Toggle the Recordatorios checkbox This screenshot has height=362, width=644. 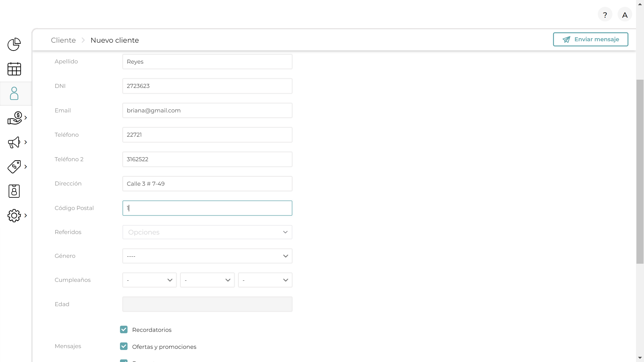pyautogui.click(x=124, y=329)
